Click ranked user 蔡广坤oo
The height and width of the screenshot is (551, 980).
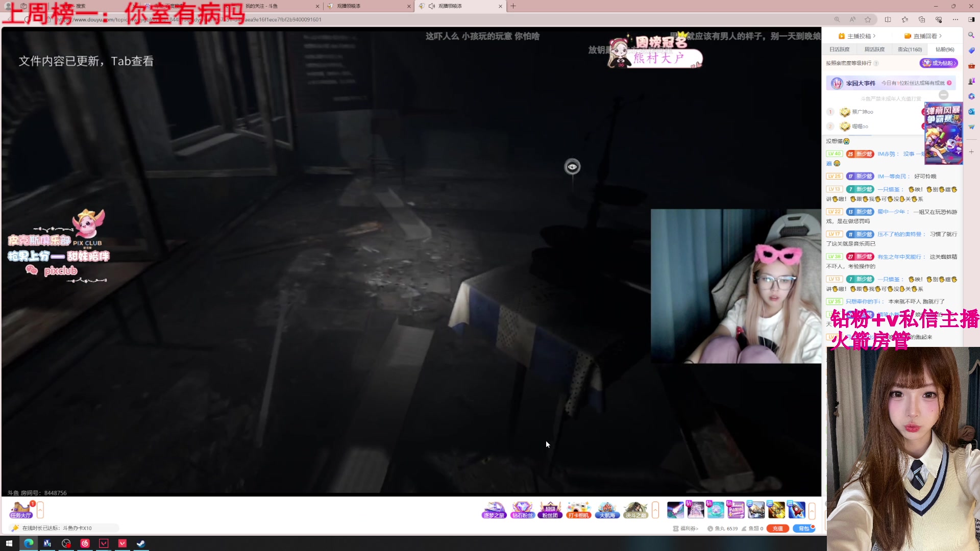coord(863,112)
